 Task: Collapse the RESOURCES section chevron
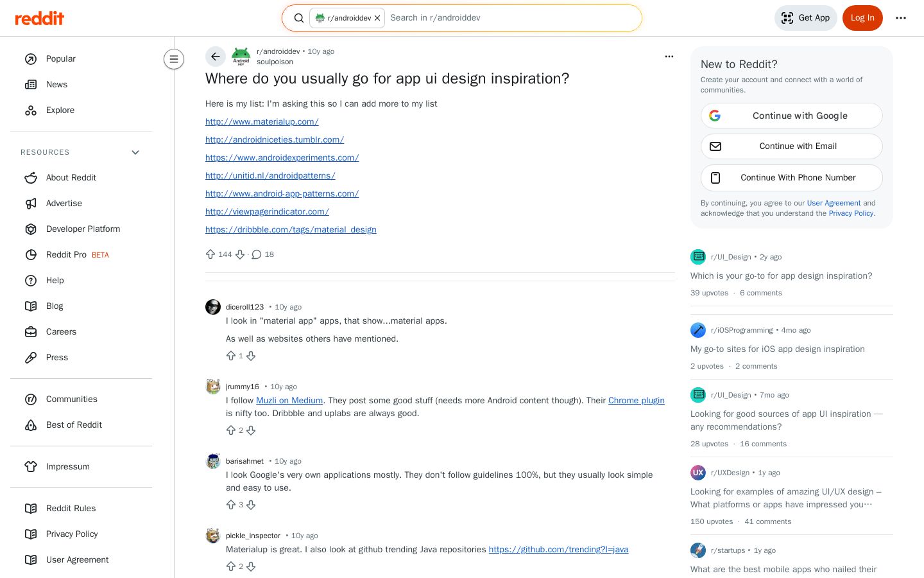pos(135,152)
